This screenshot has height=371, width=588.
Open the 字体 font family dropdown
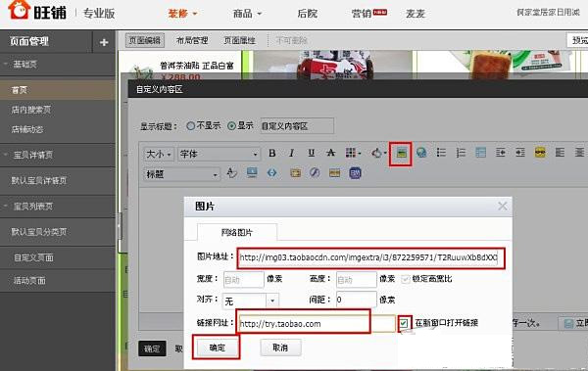(x=219, y=154)
